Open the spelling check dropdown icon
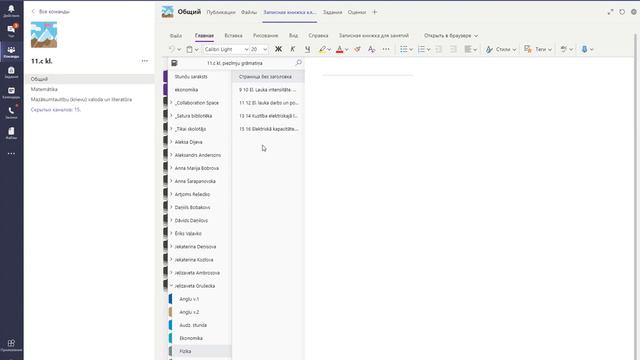The width and height of the screenshot is (640, 360). (x=567, y=49)
